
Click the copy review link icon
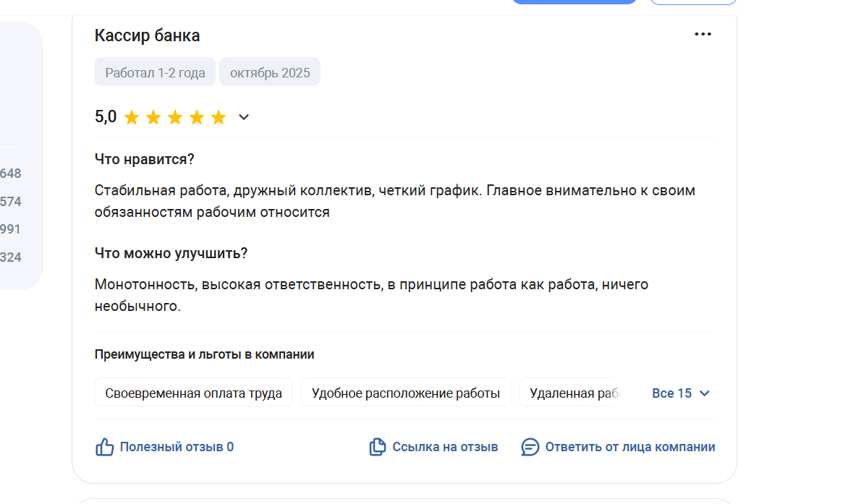coord(377,447)
